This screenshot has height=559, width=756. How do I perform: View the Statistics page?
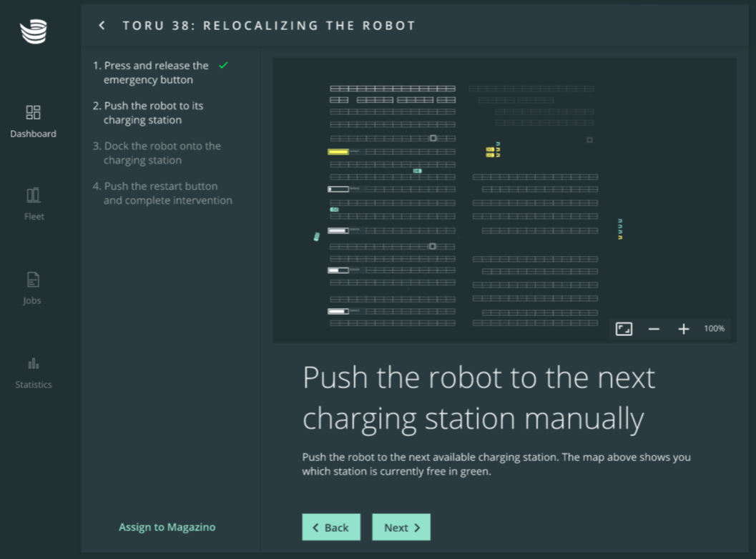34,372
